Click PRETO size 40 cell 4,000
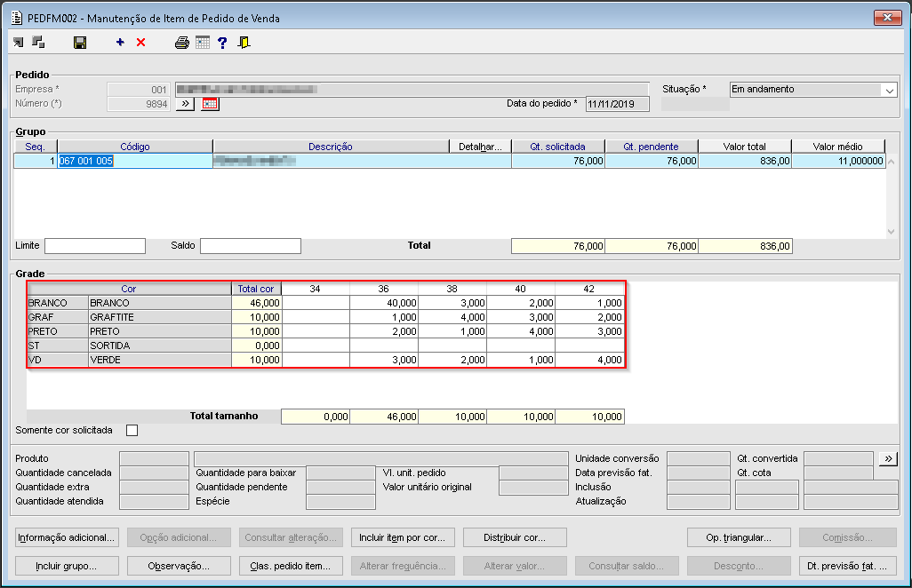912x588 pixels. point(521,331)
